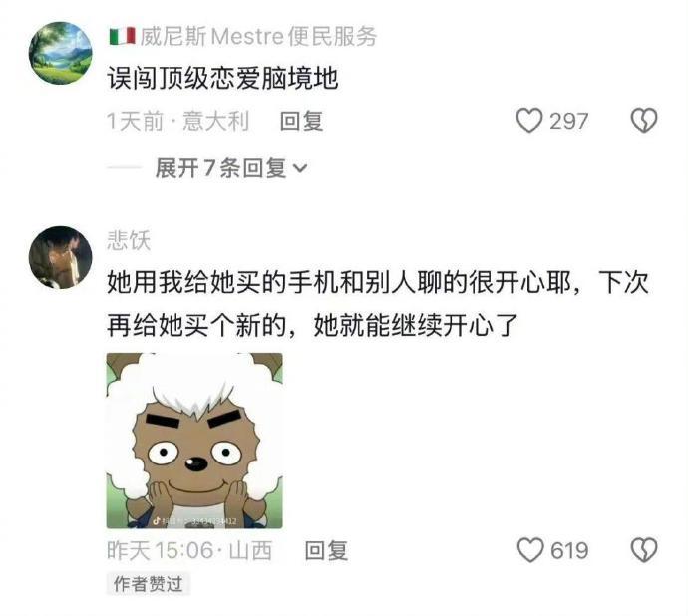Reply to 悲饫's comment posted 昨天 15:06
This screenshot has width=688, height=616.
[326, 550]
